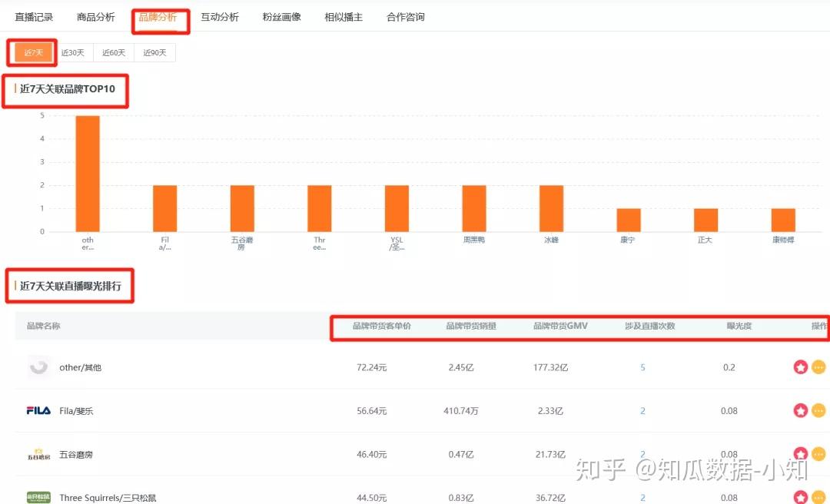Image resolution: width=830 pixels, height=504 pixels.
Task: Select the 近30天 time range
Action: pos(73,52)
